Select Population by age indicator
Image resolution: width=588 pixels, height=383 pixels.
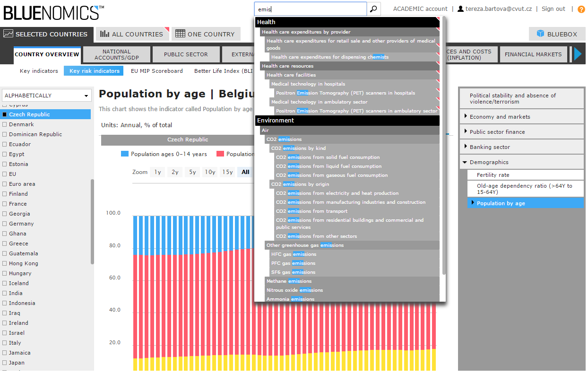526,203
